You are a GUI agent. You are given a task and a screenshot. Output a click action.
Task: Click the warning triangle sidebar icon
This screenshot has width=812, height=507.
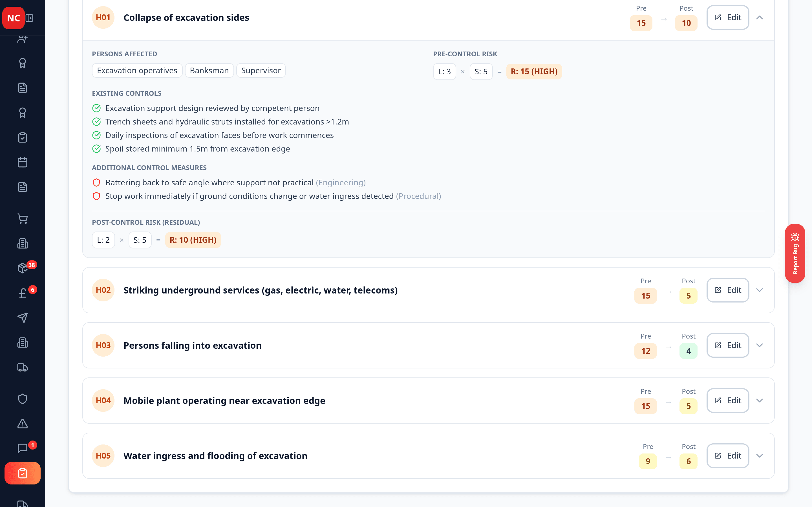tap(23, 424)
